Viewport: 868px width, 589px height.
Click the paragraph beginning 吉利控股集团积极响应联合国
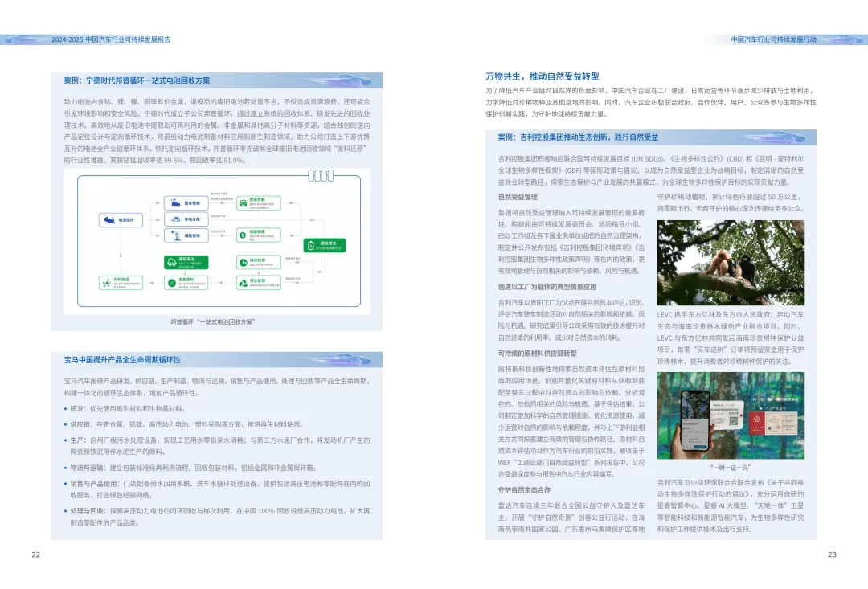[x=651, y=170]
